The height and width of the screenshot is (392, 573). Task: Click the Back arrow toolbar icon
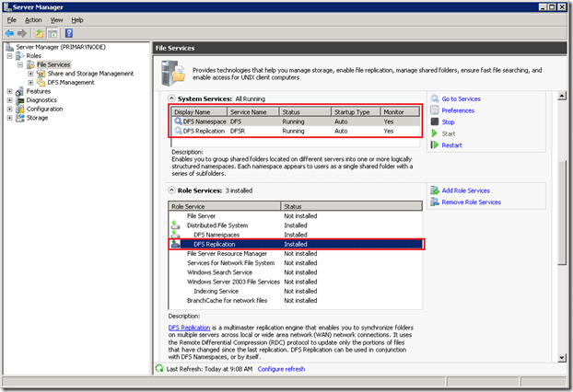pyautogui.click(x=9, y=33)
